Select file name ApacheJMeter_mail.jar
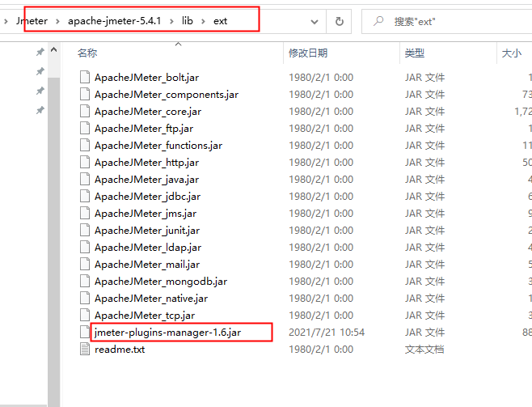This screenshot has width=532, height=407. (x=147, y=265)
